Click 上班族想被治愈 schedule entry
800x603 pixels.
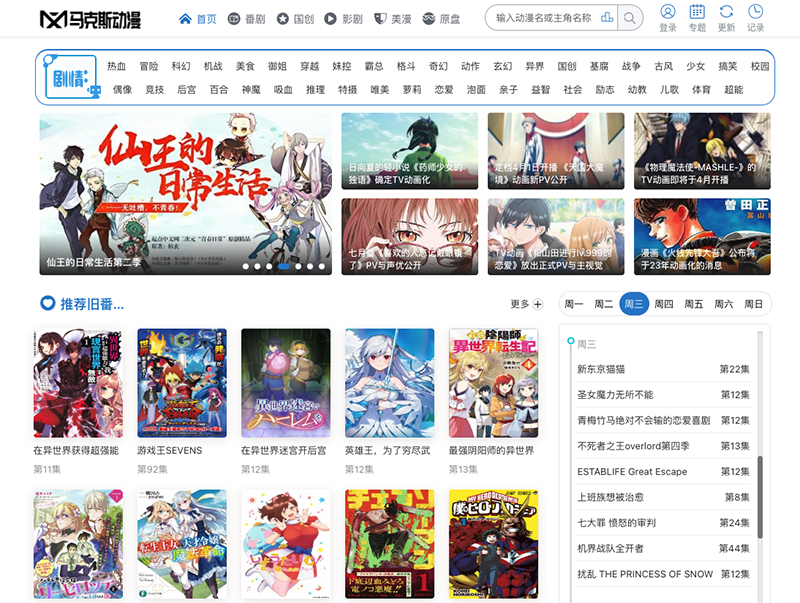click(610, 497)
